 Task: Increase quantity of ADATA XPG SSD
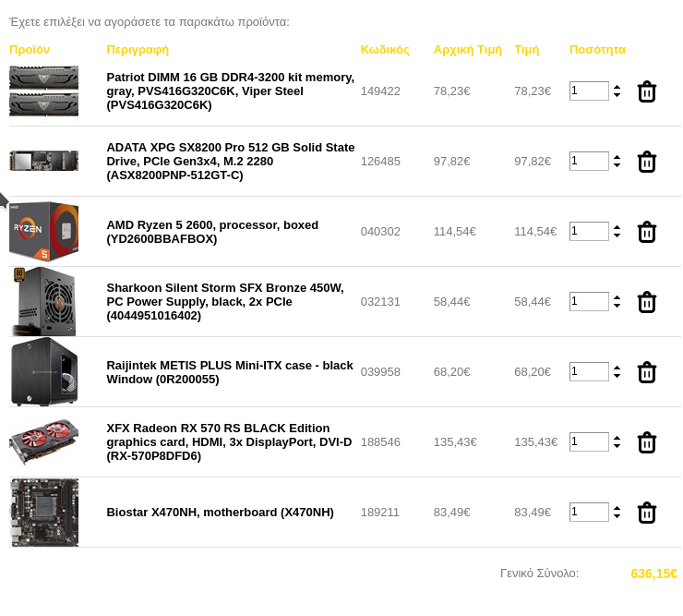tap(617, 157)
